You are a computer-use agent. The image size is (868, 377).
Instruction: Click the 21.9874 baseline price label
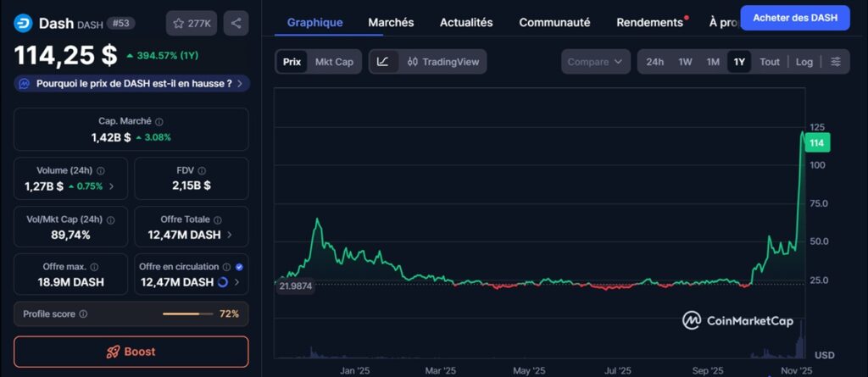pyautogui.click(x=296, y=286)
